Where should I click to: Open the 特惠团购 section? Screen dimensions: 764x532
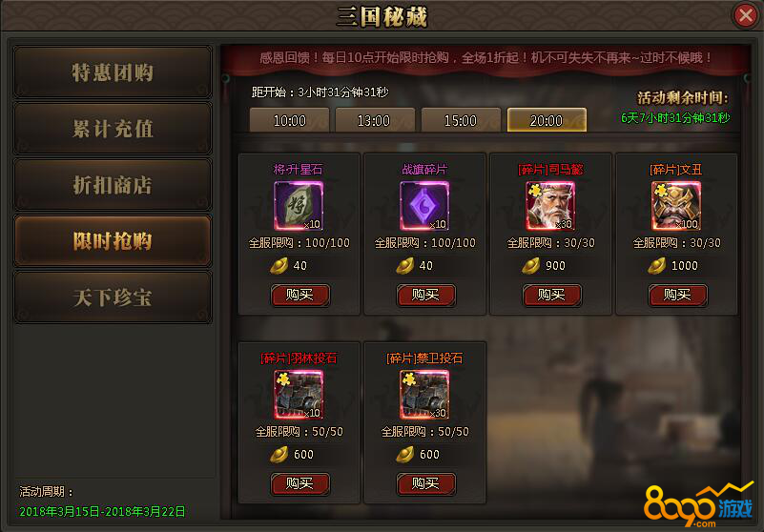113,72
